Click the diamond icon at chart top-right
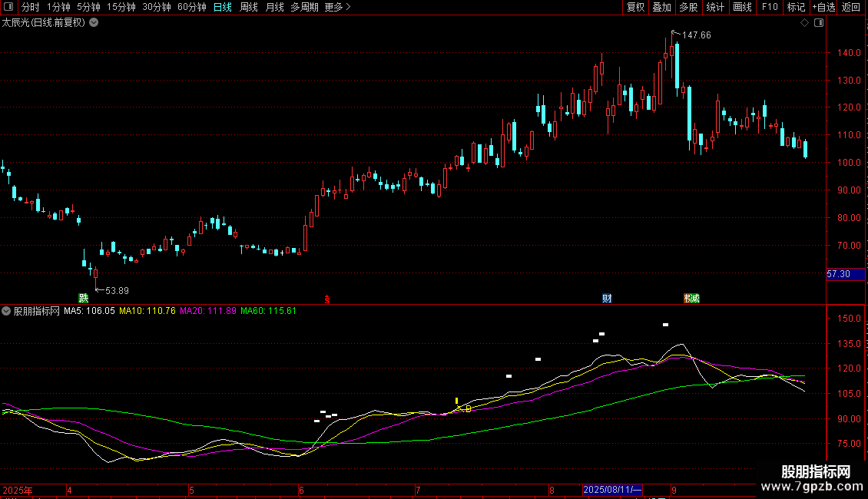This screenshot has height=499, width=868. coord(805,23)
